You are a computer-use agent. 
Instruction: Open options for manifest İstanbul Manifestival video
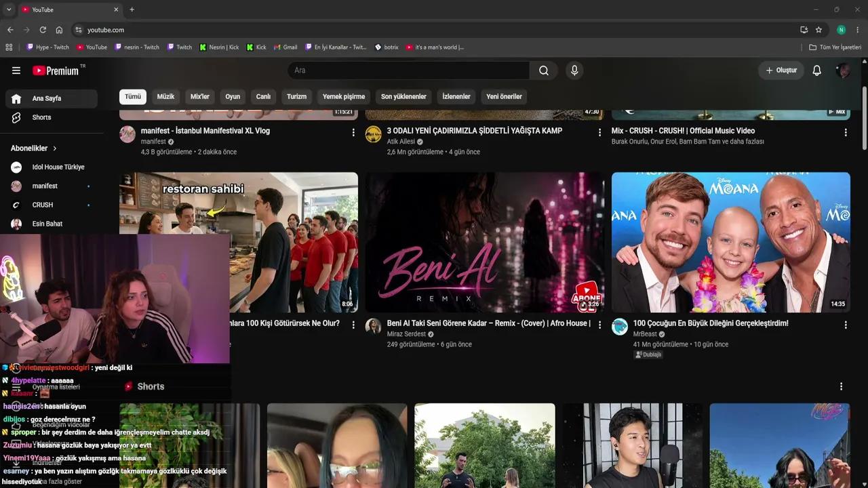[x=353, y=133]
